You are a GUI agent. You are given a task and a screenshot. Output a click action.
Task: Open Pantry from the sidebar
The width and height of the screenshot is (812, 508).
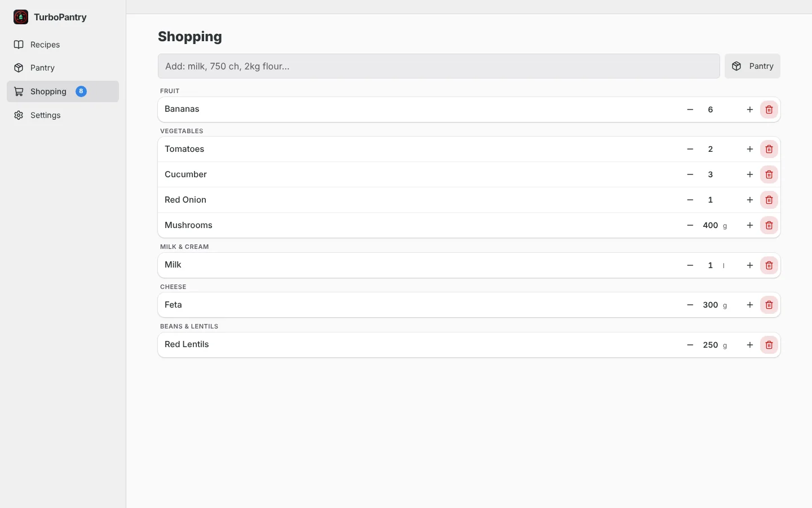tap(63, 68)
